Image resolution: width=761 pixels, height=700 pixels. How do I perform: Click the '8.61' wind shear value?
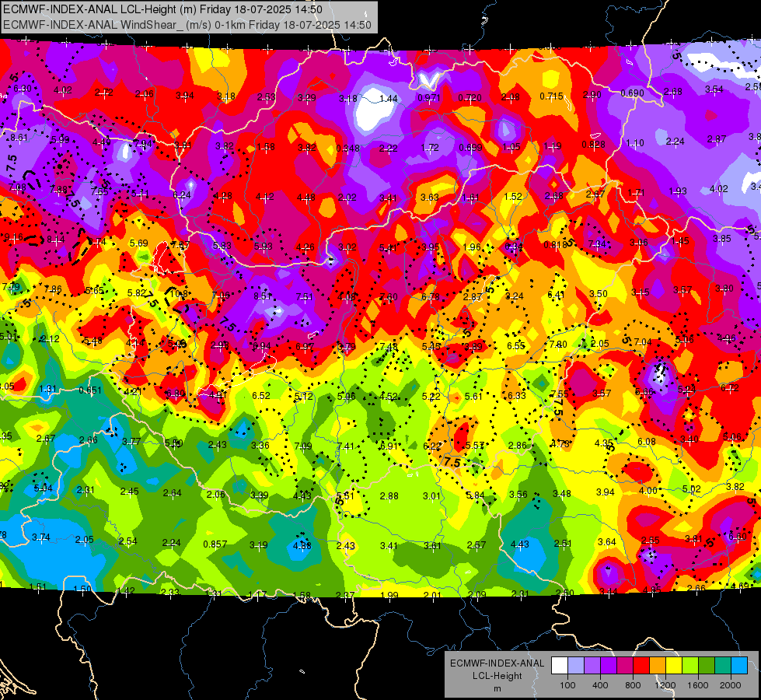click(x=19, y=138)
